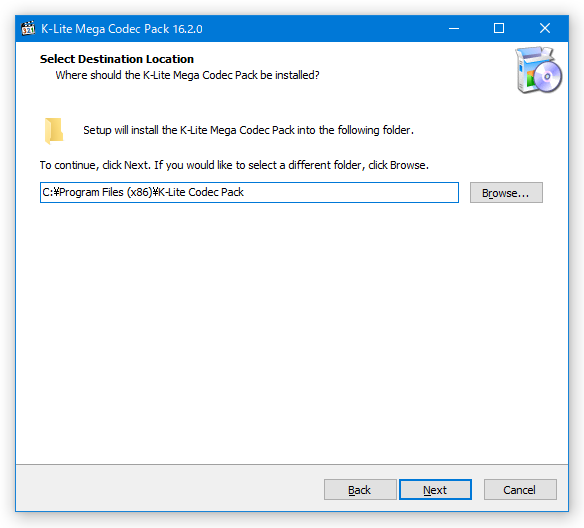
Task: Click the yellow folder icon
Action: point(54,131)
